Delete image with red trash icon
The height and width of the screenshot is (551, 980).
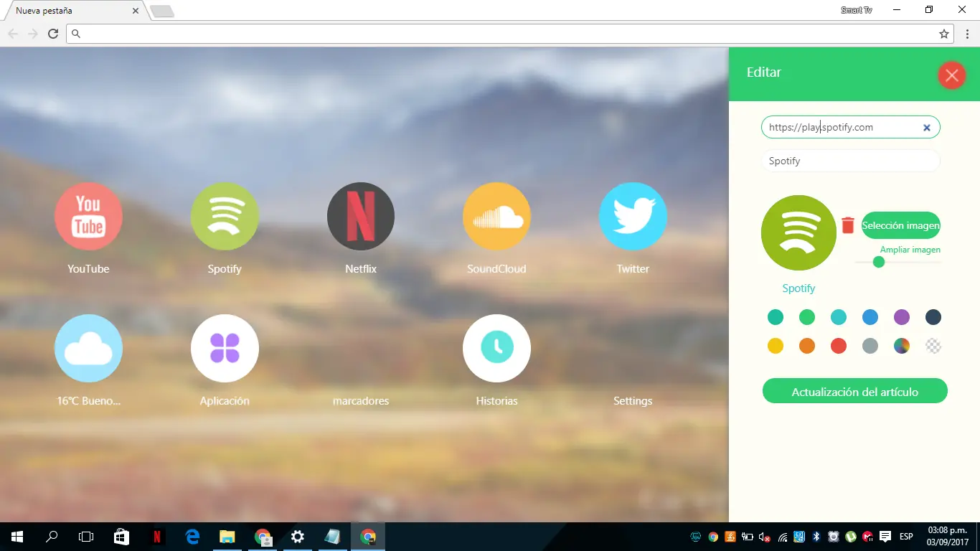pos(848,225)
